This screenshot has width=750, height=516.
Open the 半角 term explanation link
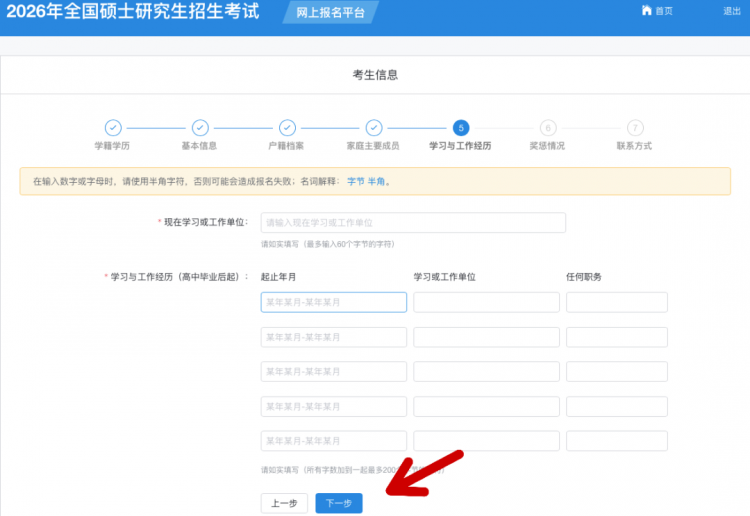(377, 182)
